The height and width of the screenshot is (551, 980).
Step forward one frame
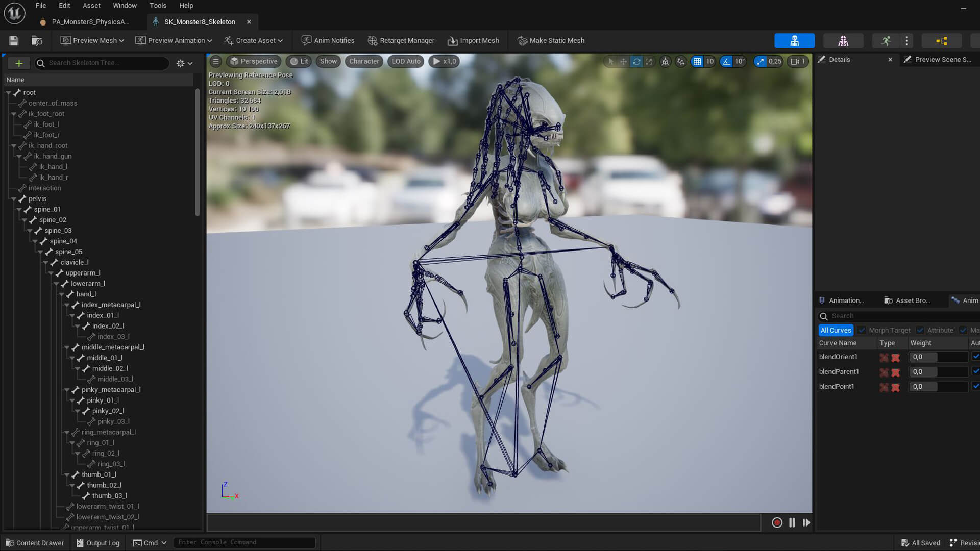[x=806, y=522]
